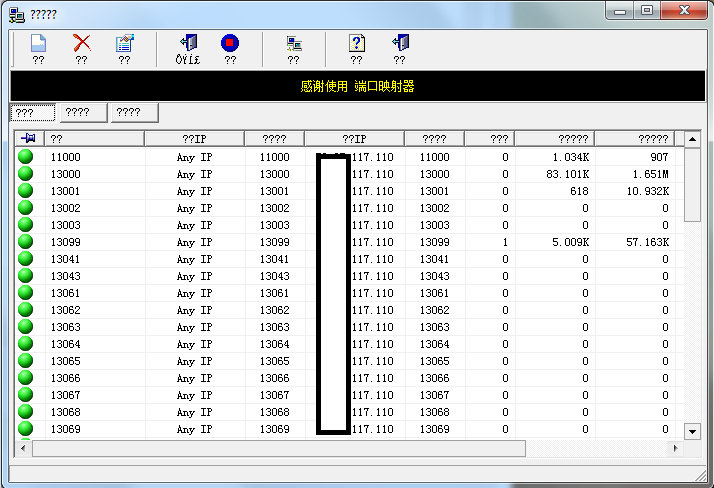714x488 pixels.
Task: Click the rightmost exit door toolbar icon
Action: [400, 43]
